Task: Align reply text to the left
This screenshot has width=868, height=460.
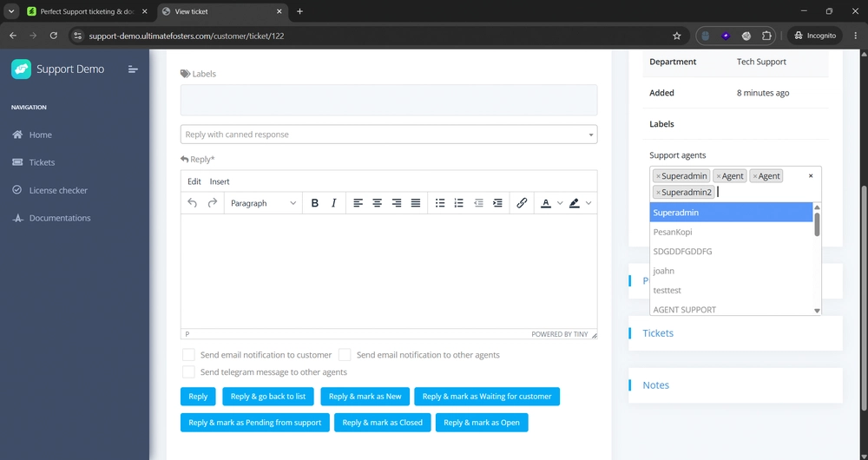Action: 358,203
